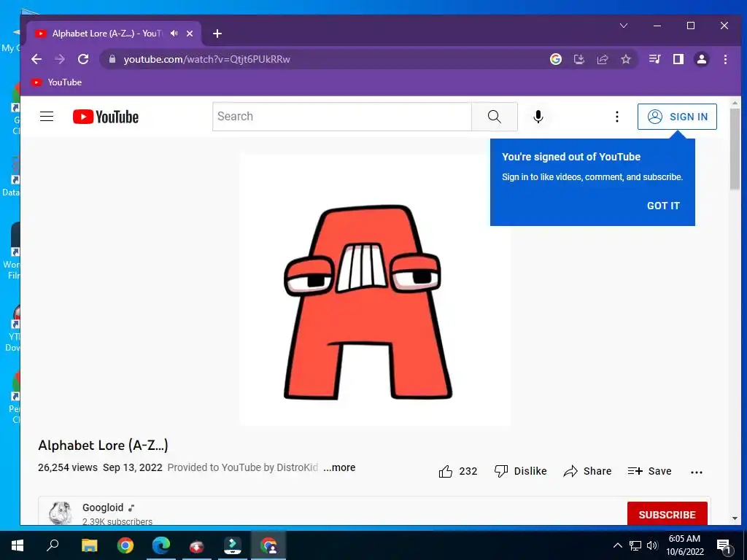
Task: Click the Dislike thumbs down button
Action: coord(521,471)
